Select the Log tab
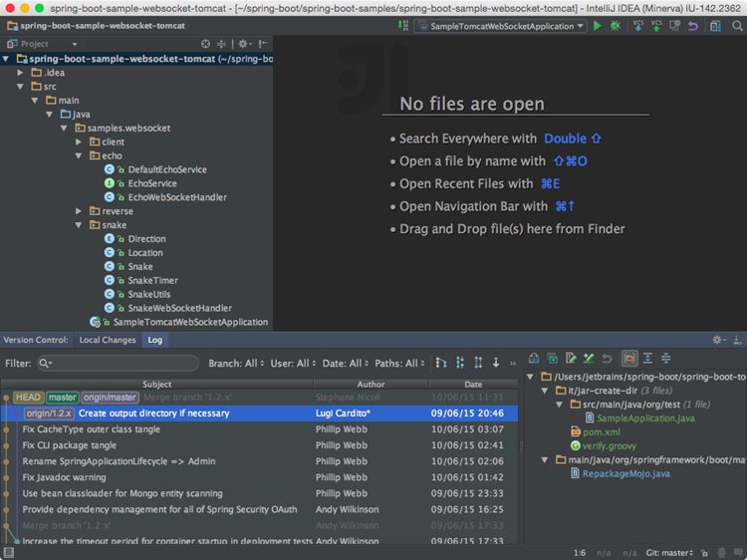This screenshot has height=560, width=747. pyautogui.click(x=154, y=340)
